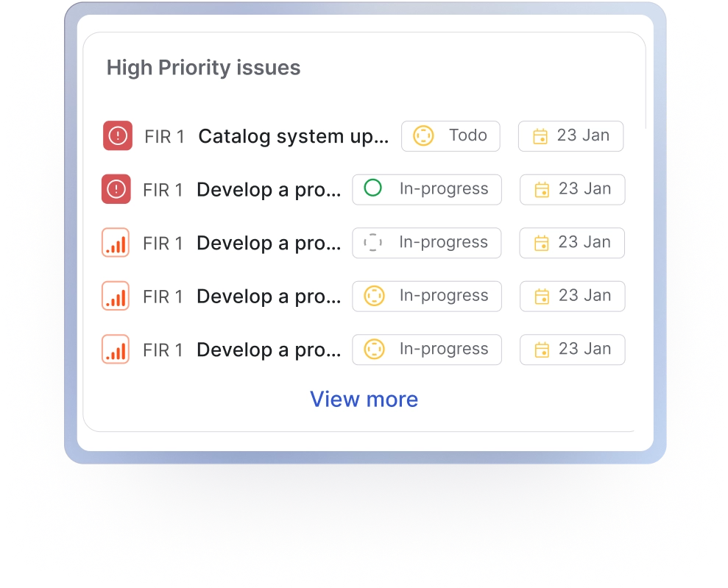Open the Develop a pro... issue on second row
728x588 pixels.
pyautogui.click(x=269, y=190)
